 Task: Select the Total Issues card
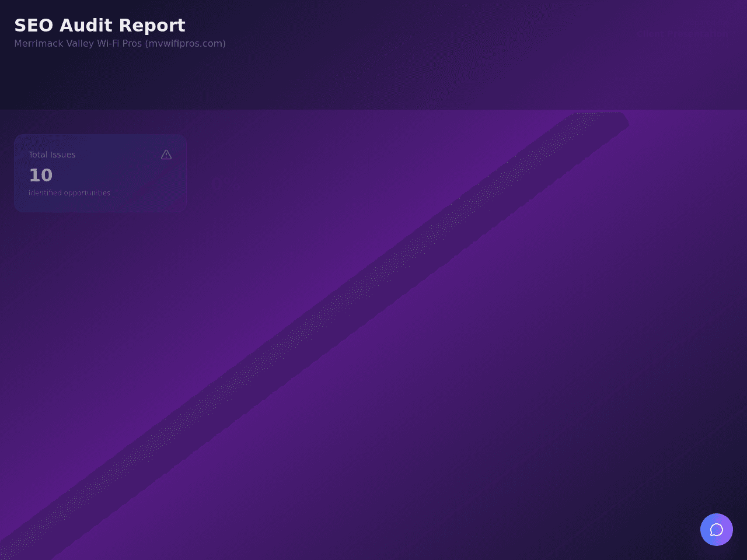point(100,173)
